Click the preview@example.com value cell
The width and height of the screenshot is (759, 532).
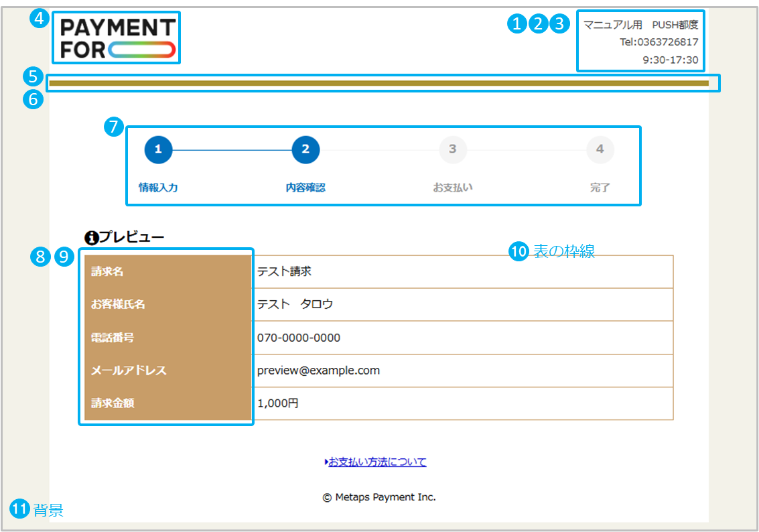(462, 371)
